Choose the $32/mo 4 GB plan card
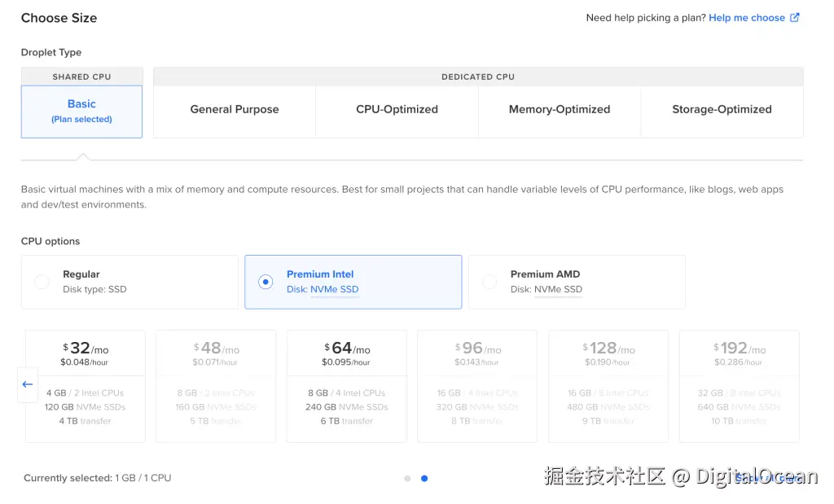This screenshot has width=834, height=504. tap(85, 386)
